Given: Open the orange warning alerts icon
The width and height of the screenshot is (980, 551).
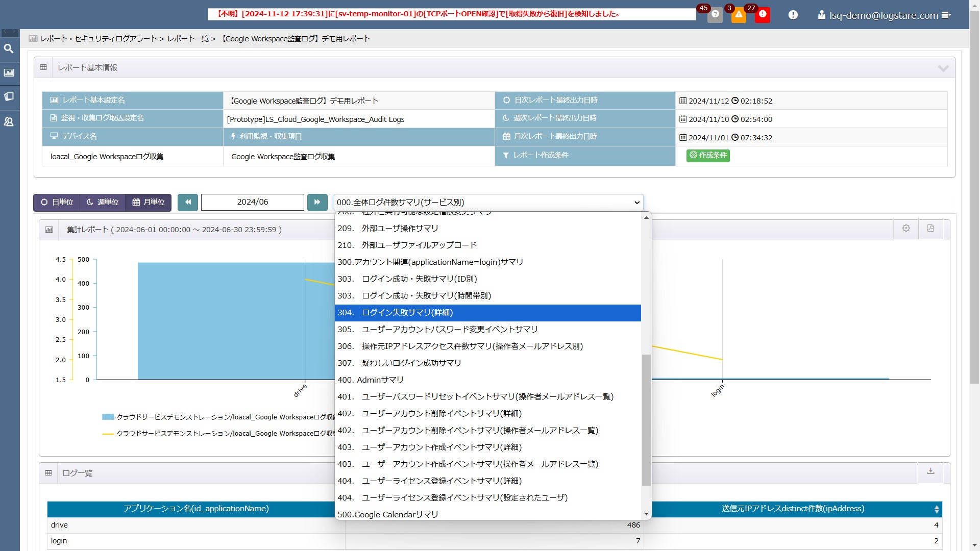Looking at the screenshot, I should click(738, 14).
